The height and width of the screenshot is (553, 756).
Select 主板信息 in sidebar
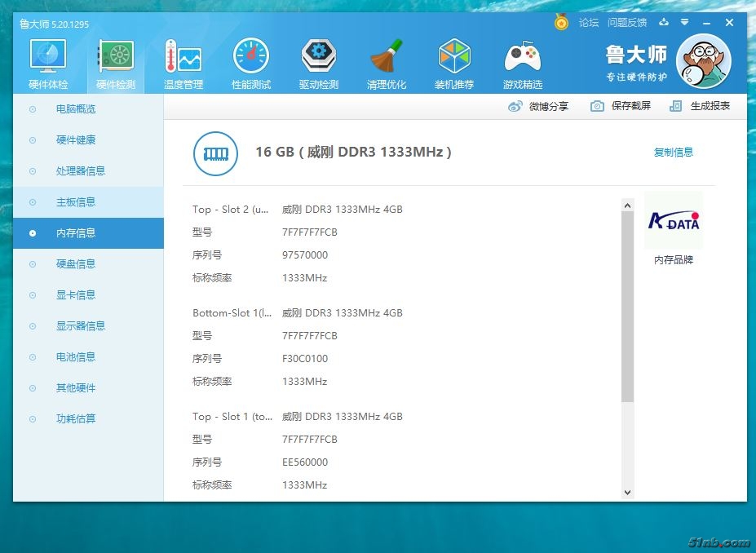click(x=88, y=202)
